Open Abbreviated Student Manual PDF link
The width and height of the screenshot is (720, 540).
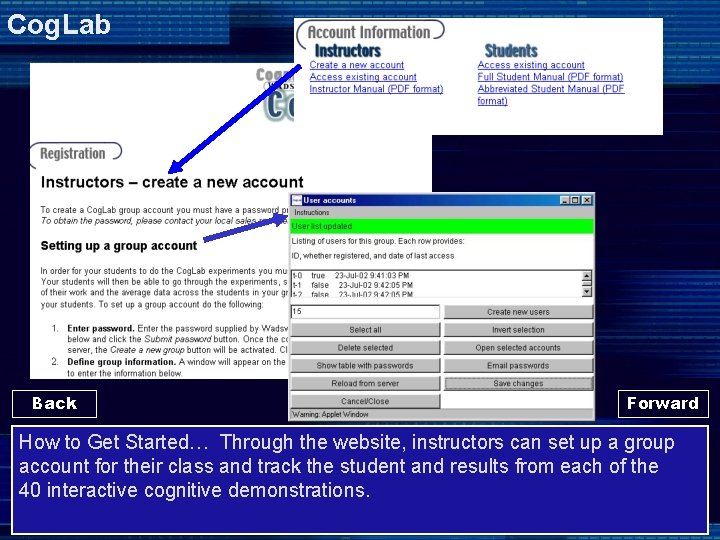[x=551, y=95]
